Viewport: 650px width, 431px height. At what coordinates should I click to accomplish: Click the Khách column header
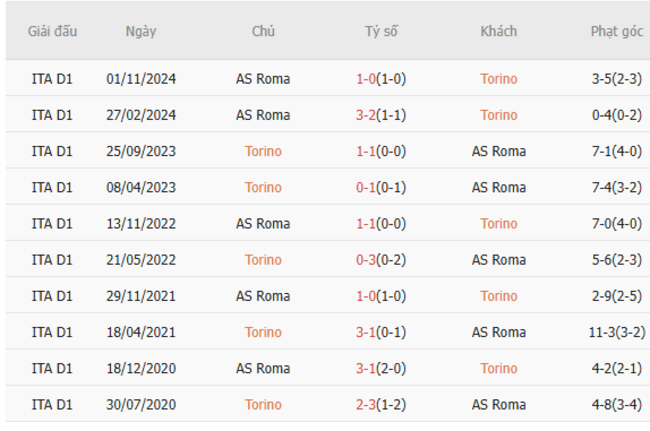coord(498,31)
